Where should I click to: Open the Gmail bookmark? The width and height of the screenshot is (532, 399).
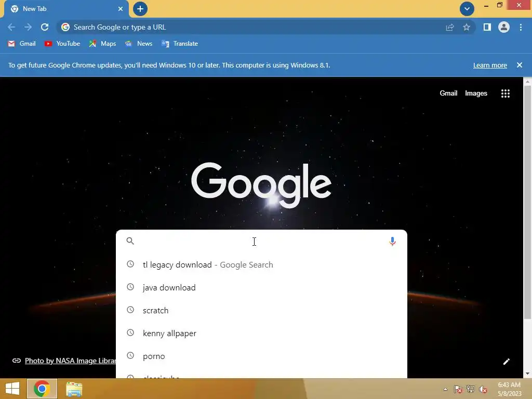(22, 44)
